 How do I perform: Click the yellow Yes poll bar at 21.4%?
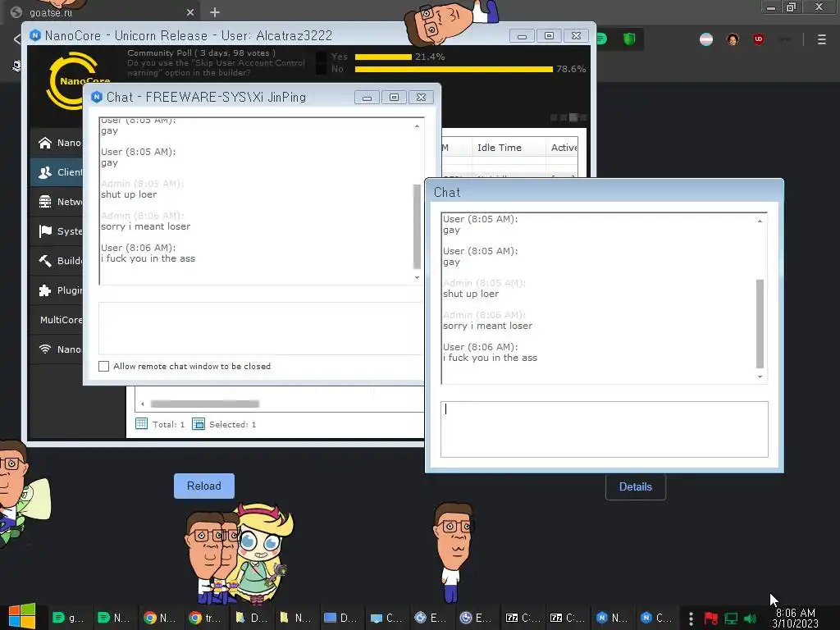[x=383, y=57]
